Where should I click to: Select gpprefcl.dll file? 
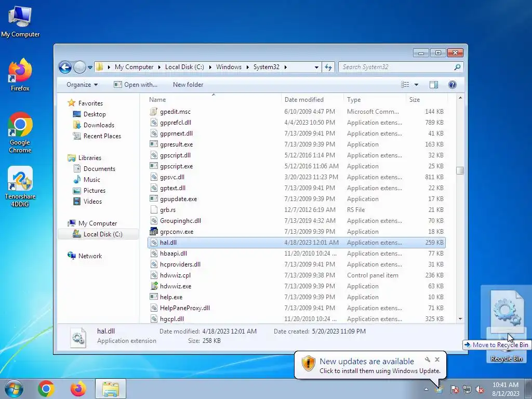coord(176,123)
